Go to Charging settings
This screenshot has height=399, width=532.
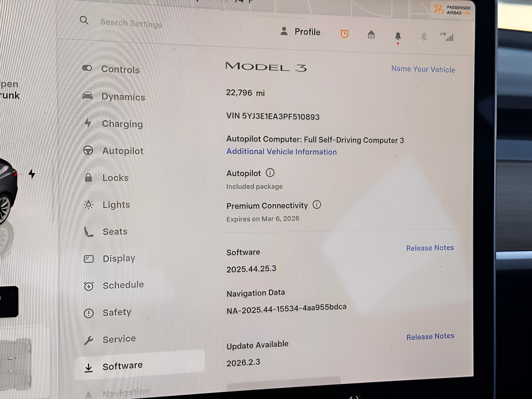point(122,124)
